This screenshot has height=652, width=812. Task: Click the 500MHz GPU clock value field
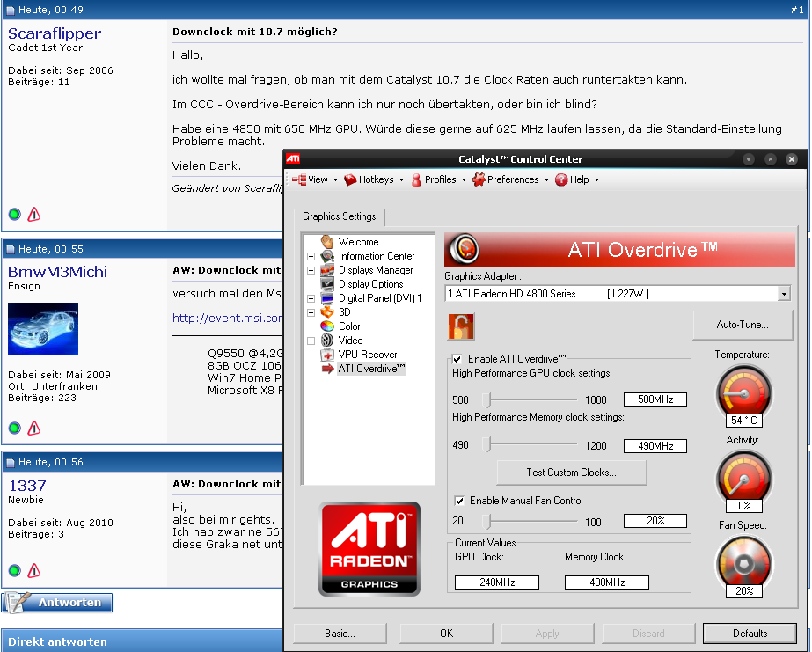tap(655, 399)
